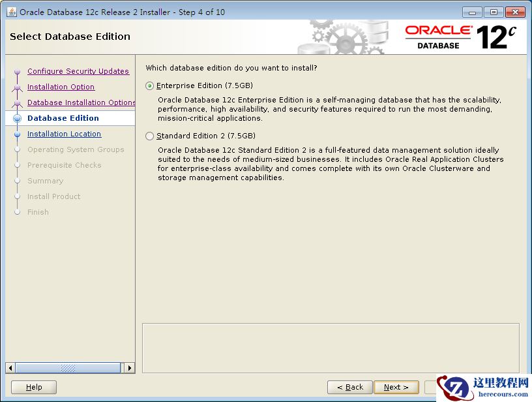Minimize the installer window
532x402 pixels.
tap(472, 12)
